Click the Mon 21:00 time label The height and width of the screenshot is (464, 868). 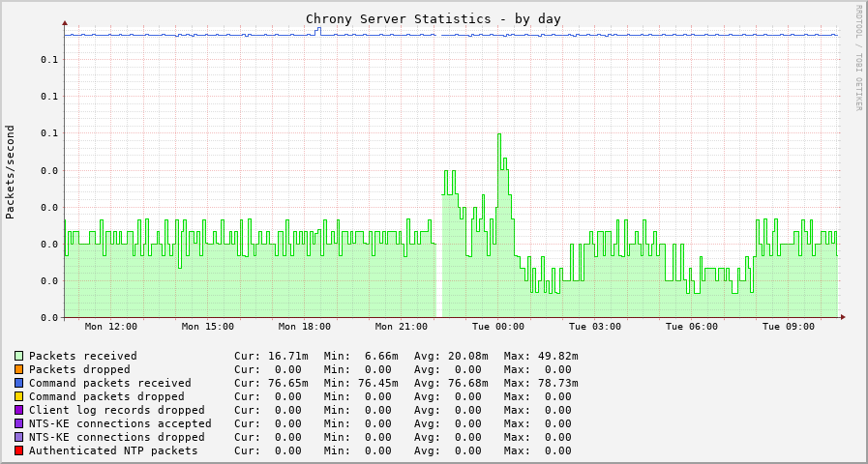coord(402,327)
